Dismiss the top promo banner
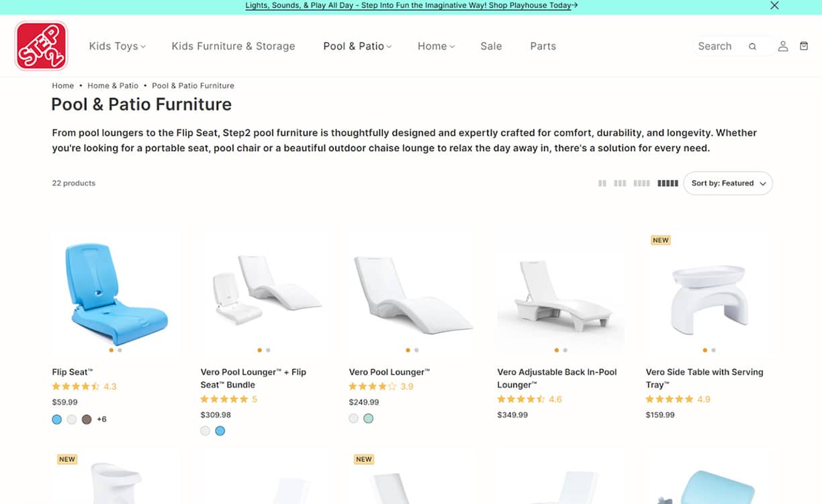 [774, 5]
